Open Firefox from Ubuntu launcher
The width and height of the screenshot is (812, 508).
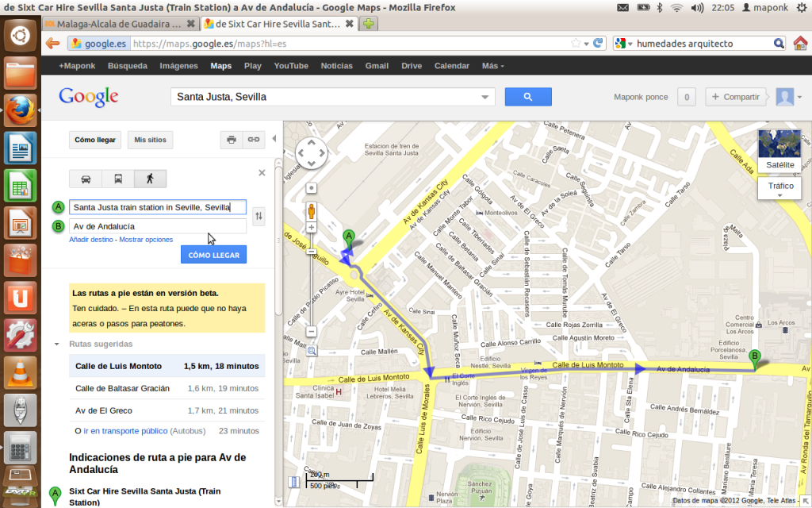pos(20,110)
